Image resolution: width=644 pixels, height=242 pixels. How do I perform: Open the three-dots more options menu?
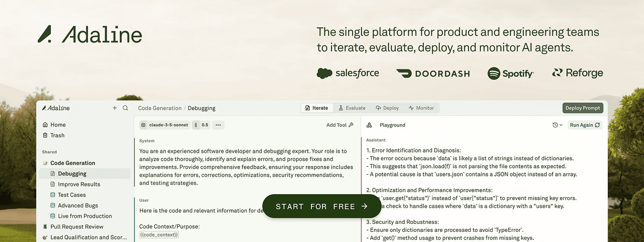218,125
